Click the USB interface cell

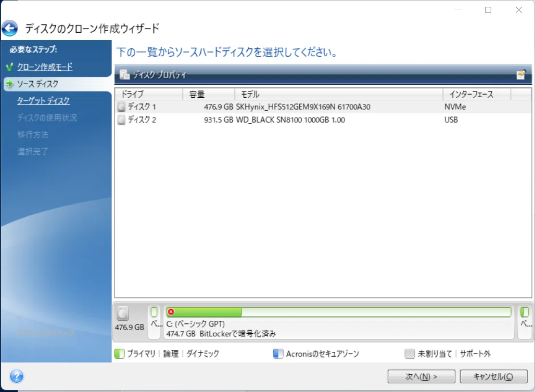(x=451, y=120)
